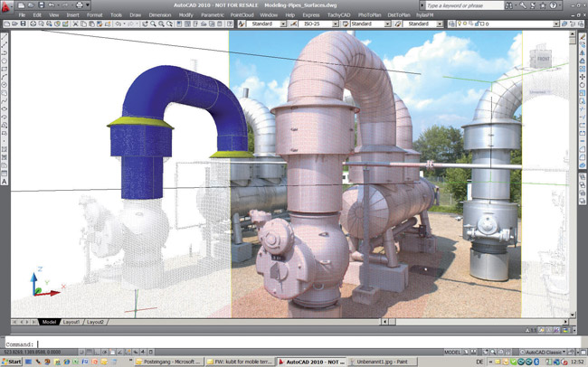Select the Line tool in draw toolbar
The height and width of the screenshot is (367, 588).
pos(5,34)
